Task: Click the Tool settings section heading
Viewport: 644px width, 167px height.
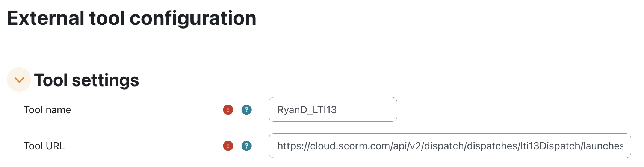Action: [87, 80]
